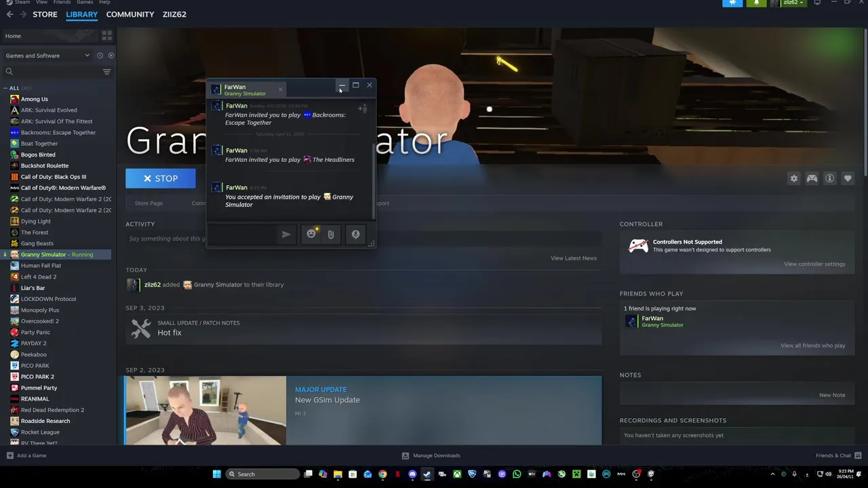Go forward with navigation arrow
Viewport: 868px width, 488px height.
(x=22, y=14)
